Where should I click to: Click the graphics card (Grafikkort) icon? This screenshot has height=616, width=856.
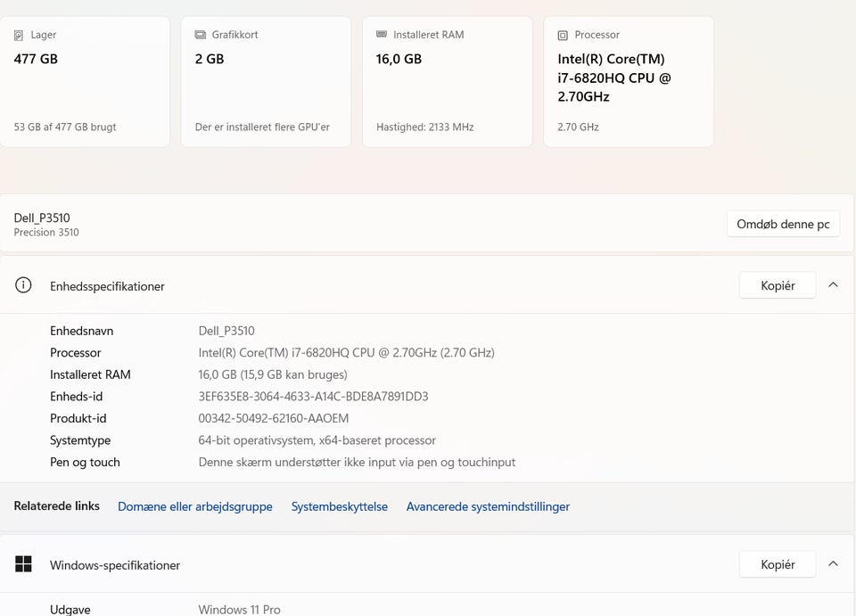(x=201, y=36)
